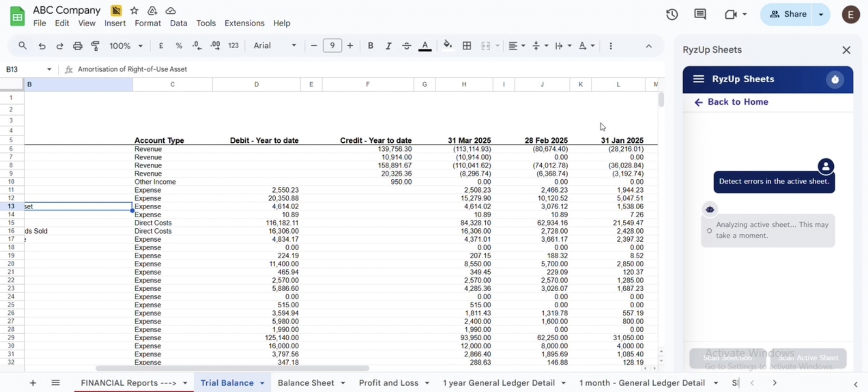Toggle strikethrough formatting

coord(407,46)
